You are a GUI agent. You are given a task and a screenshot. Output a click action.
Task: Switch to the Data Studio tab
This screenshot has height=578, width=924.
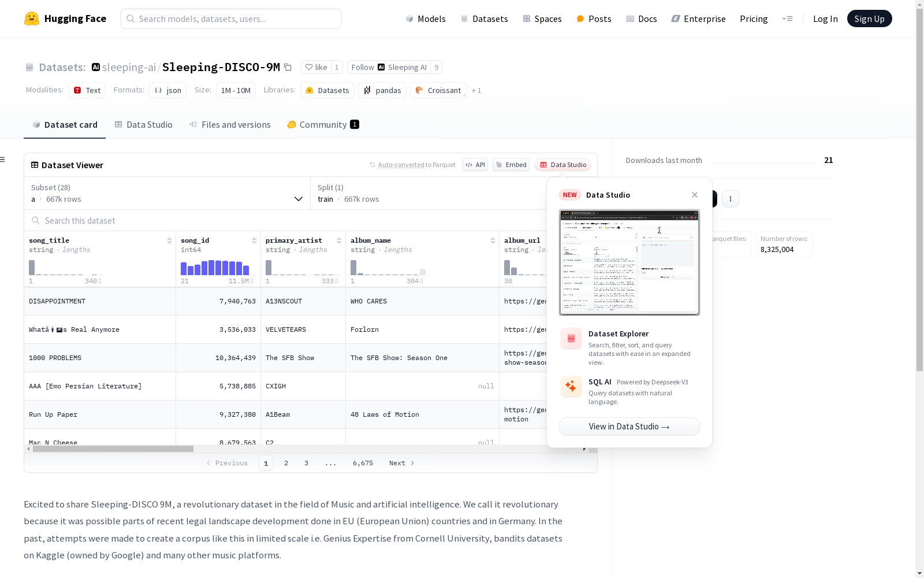click(x=143, y=125)
